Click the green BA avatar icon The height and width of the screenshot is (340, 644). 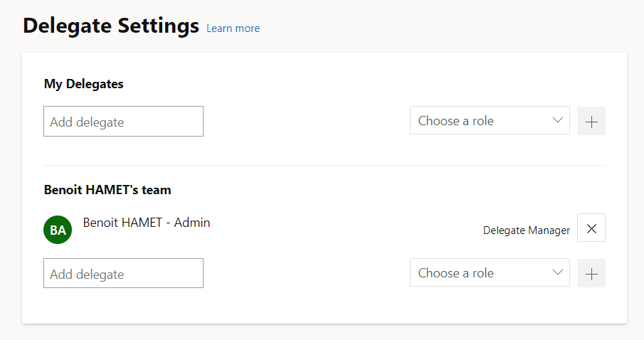58,230
